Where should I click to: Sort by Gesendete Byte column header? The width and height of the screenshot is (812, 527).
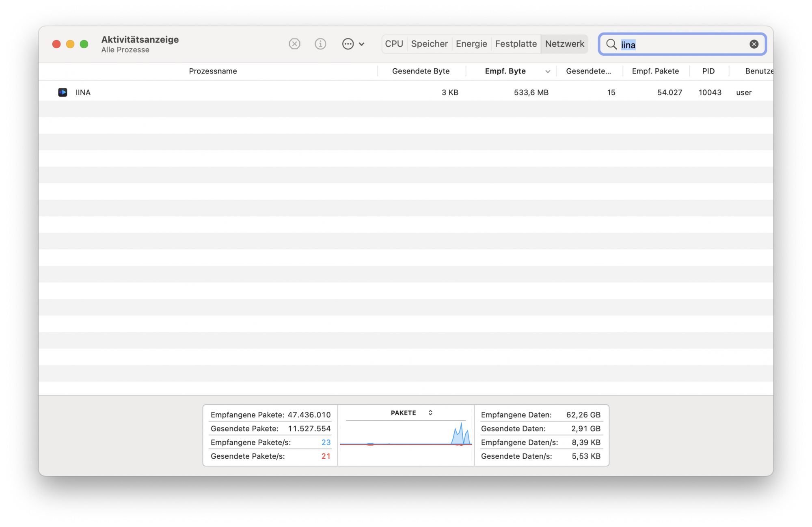[x=421, y=71]
